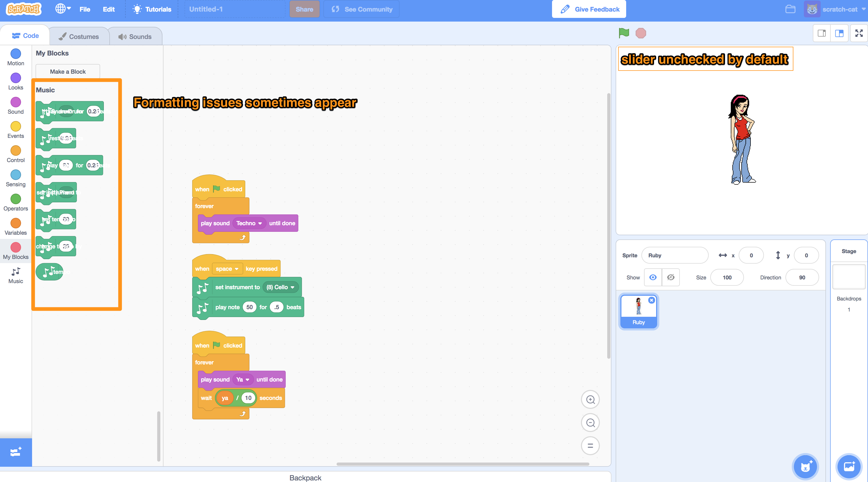The width and height of the screenshot is (868, 482).
Task: Select the Control category
Action: 16,154
